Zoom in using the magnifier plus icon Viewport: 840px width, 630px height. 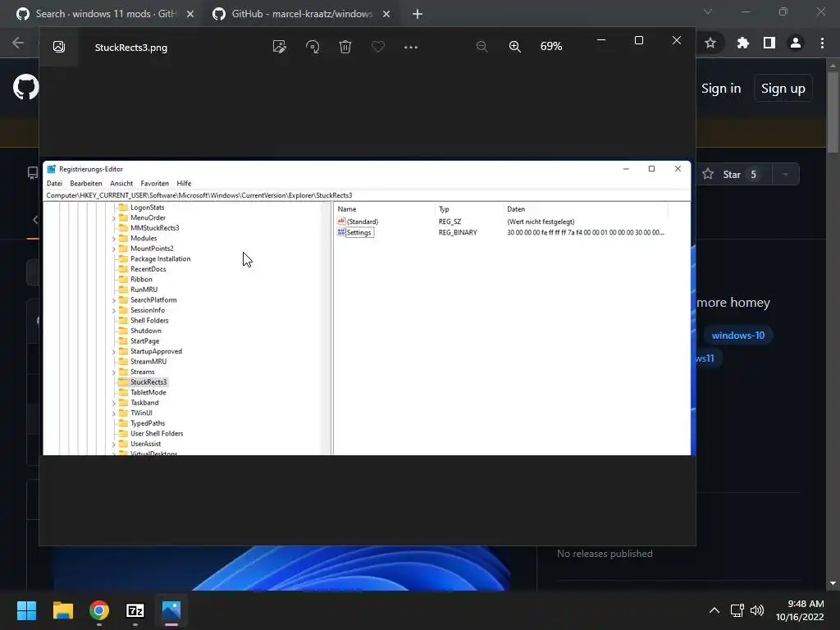tap(515, 47)
